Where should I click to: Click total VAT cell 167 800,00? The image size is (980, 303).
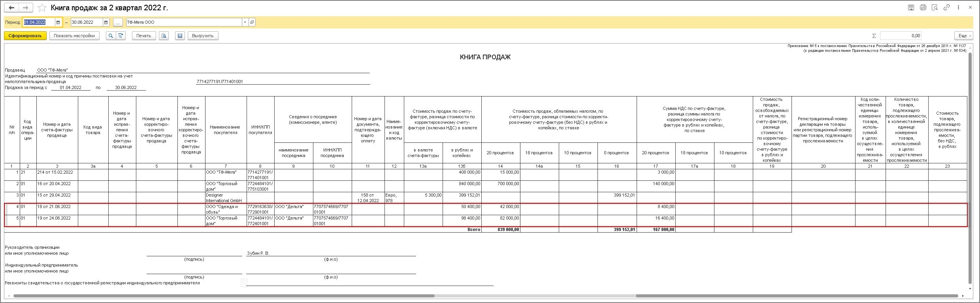tap(656, 229)
